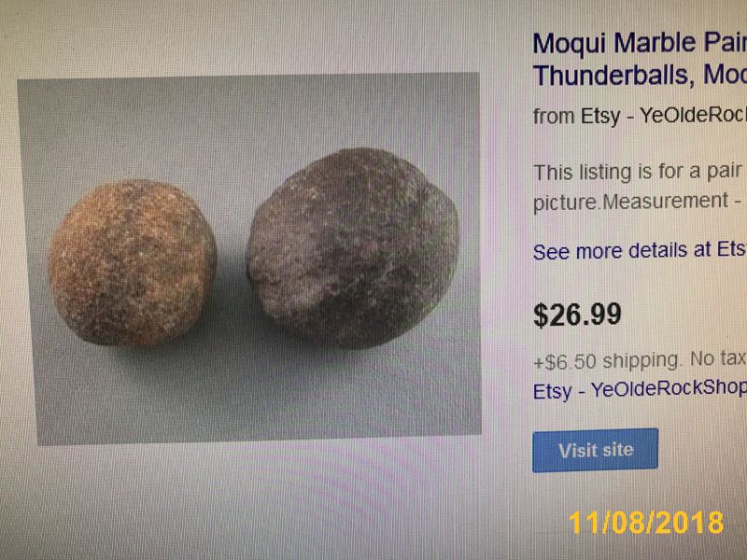Click the yellow 11/08/2018 date stamp
The image size is (747, 560).
(x=645, y=523)
